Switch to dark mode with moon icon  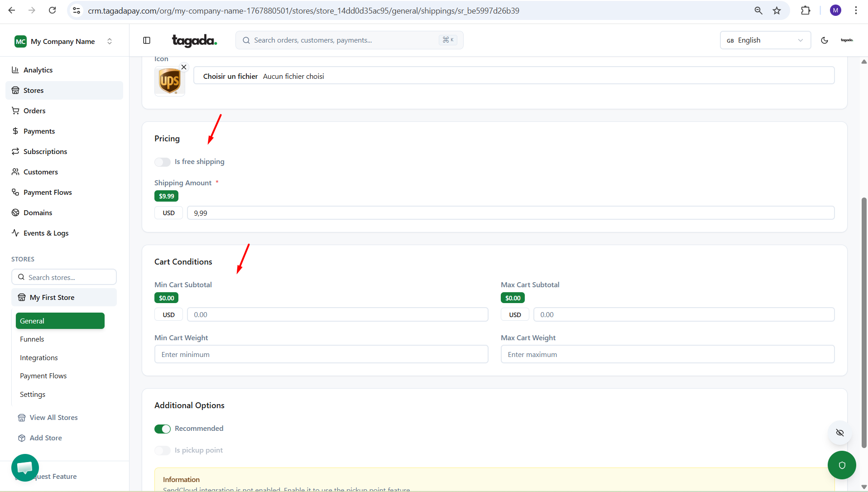click(x=825, y=40)
